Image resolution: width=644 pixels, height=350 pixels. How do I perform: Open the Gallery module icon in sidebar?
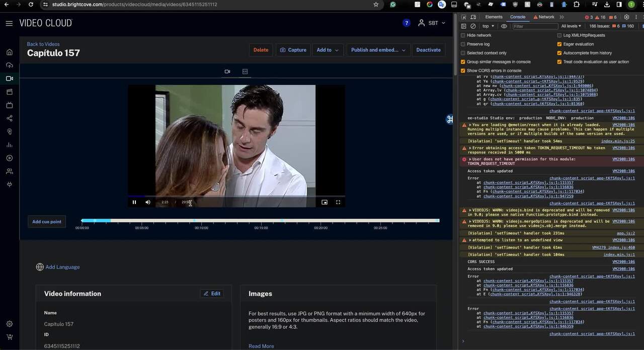coord(9,92)
